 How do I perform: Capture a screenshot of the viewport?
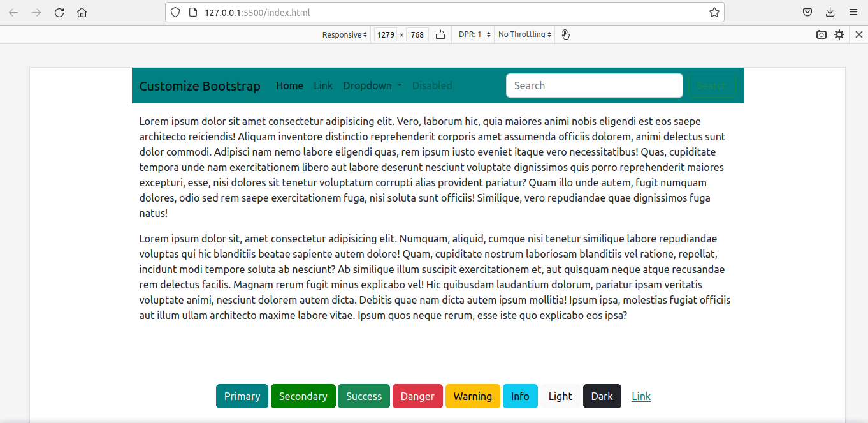click(821, 34)
